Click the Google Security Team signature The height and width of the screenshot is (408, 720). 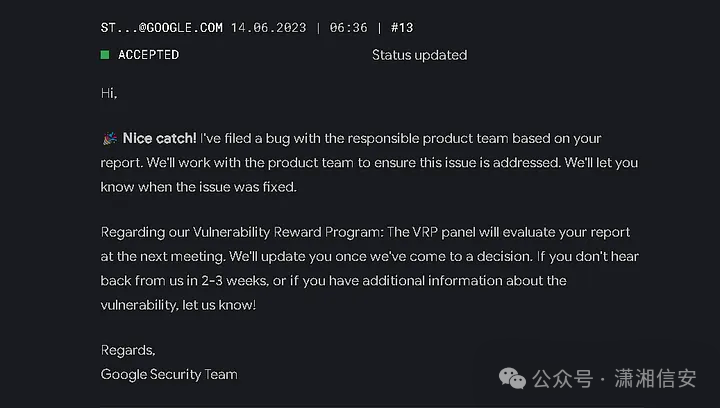[x=169, y=374]
